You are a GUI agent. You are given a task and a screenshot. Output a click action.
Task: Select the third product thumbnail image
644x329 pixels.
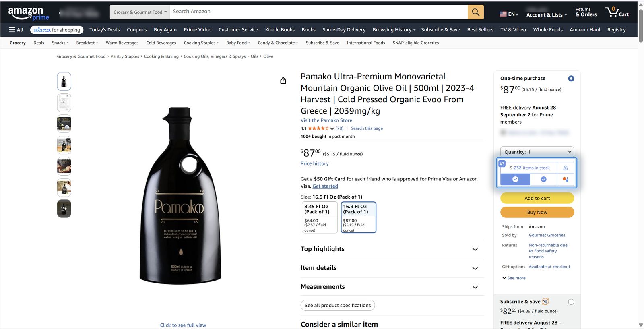[x=64, y=124]
